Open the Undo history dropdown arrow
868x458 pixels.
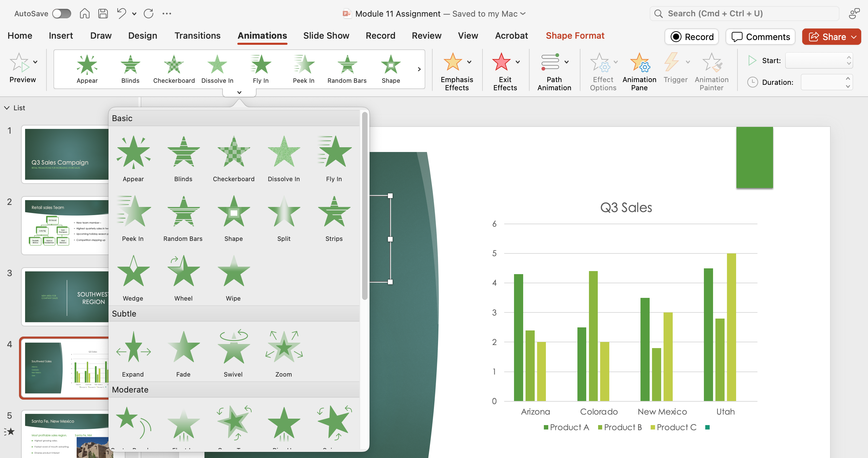click(x=134, y=14)
